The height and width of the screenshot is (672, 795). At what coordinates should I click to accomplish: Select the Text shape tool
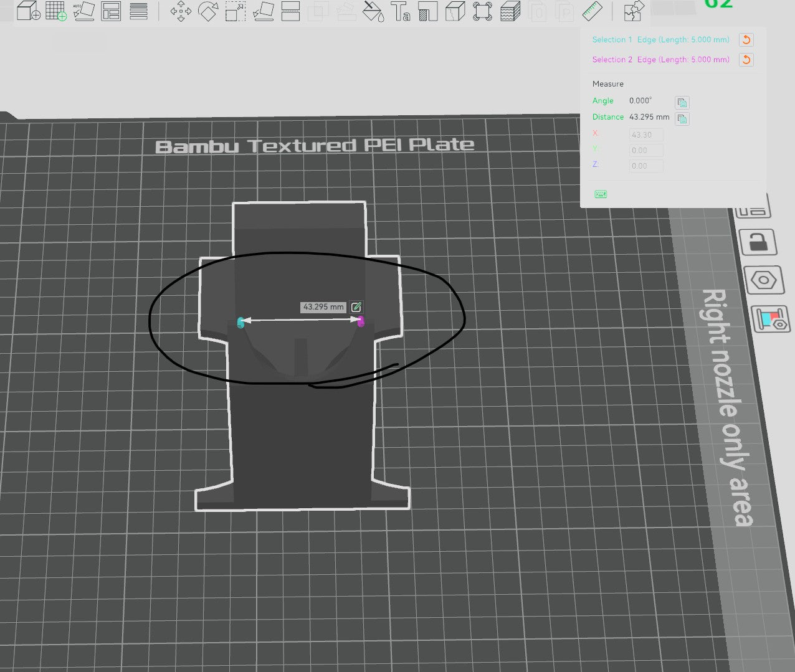(x=401, y=11)
